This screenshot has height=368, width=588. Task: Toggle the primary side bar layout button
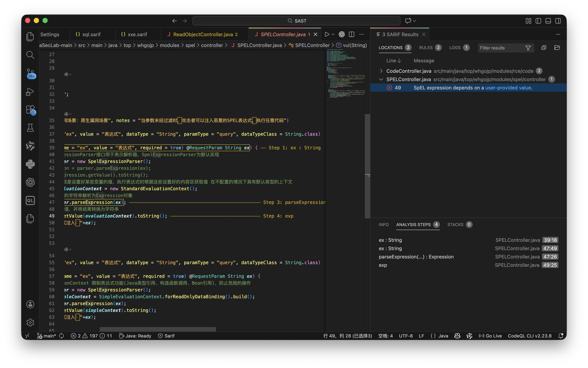coord(538,21)
